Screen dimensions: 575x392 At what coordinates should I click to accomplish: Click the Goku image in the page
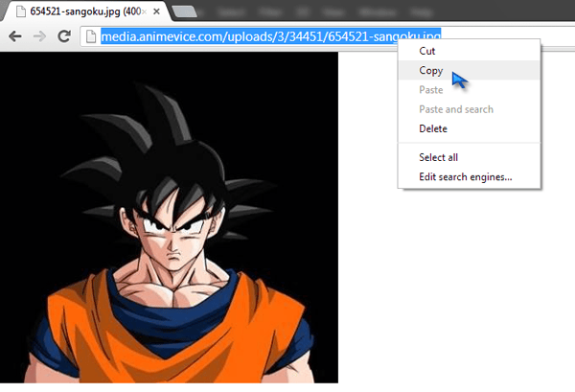[169, 218]
